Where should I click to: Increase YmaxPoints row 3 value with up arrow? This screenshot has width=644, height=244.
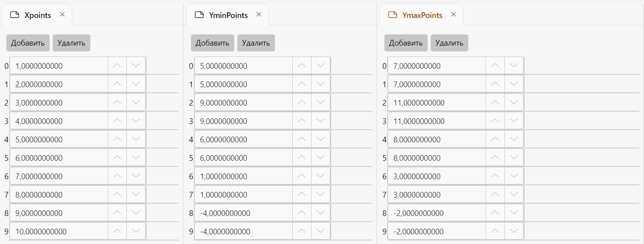click(495, 121)
